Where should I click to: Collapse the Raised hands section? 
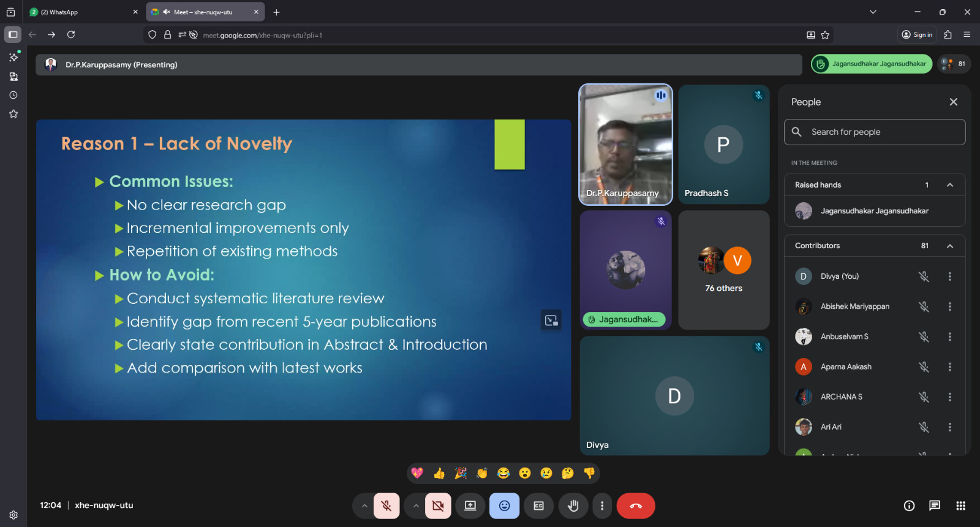click(x=950, y=185)
